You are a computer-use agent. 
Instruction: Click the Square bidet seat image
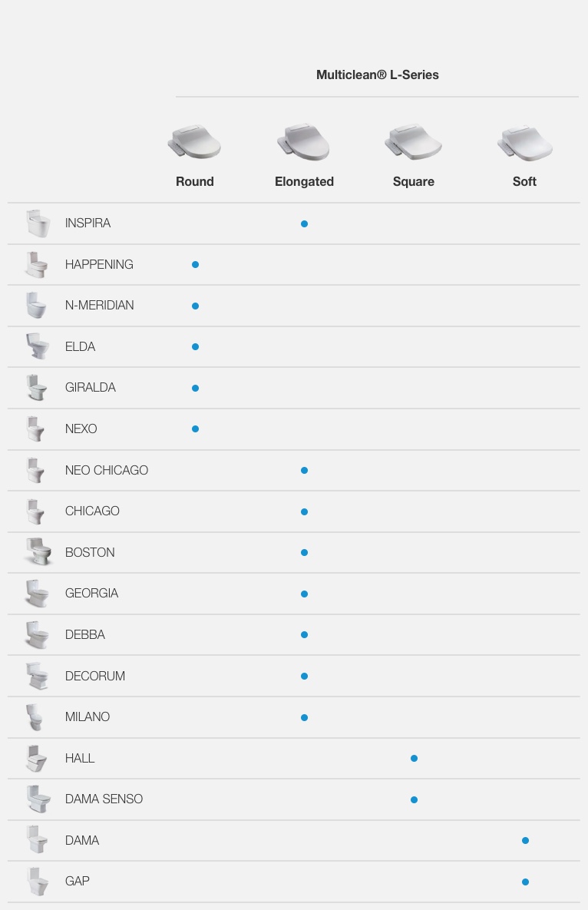[x=413, y=141]
